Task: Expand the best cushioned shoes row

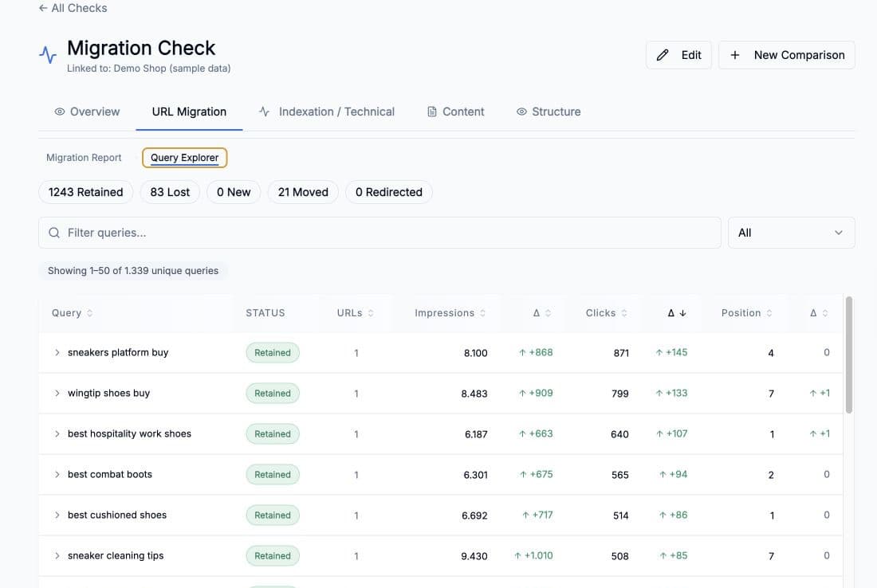Action: [x=57, y=515]
